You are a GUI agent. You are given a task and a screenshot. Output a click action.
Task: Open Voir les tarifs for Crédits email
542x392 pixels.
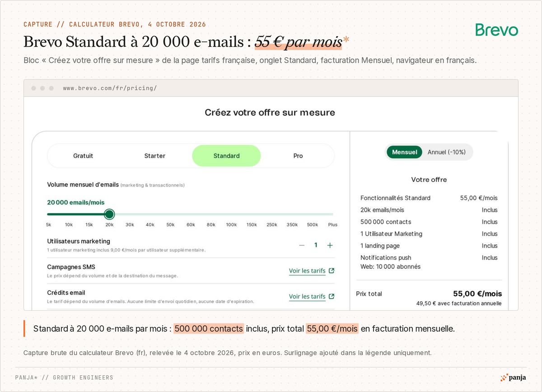tap(307, 297)
